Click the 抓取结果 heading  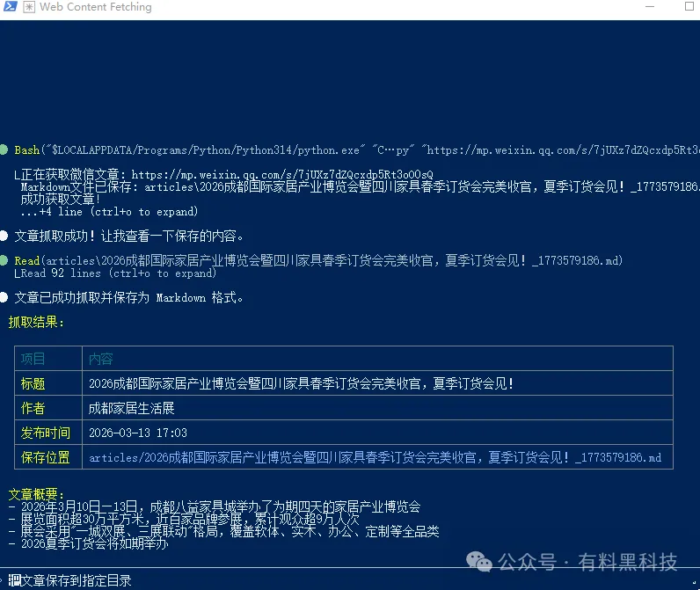tap(37, 323)
